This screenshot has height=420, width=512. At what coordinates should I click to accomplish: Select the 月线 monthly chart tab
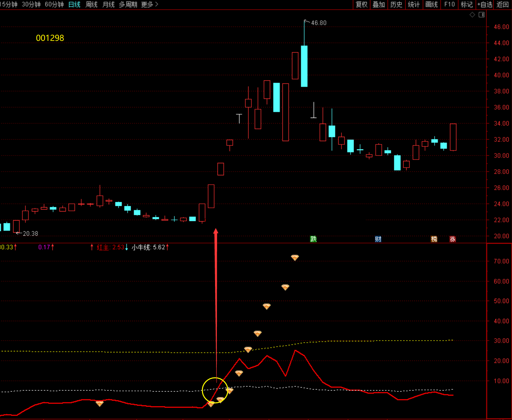click(x=108, y=4)
